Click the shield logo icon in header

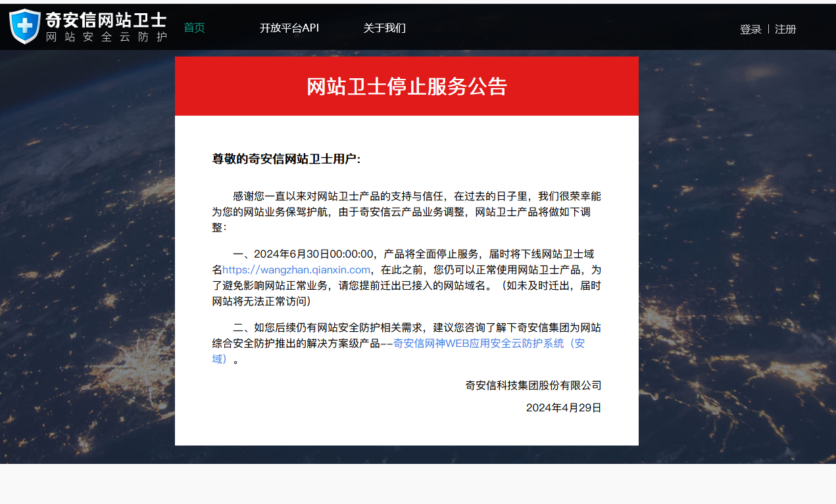pos(25,27)
